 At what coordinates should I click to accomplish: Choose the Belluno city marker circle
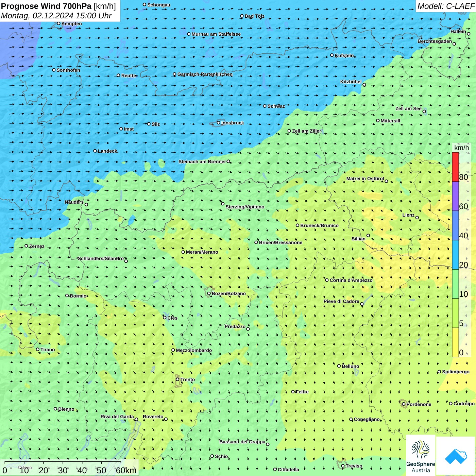click(x=339, y=366)
